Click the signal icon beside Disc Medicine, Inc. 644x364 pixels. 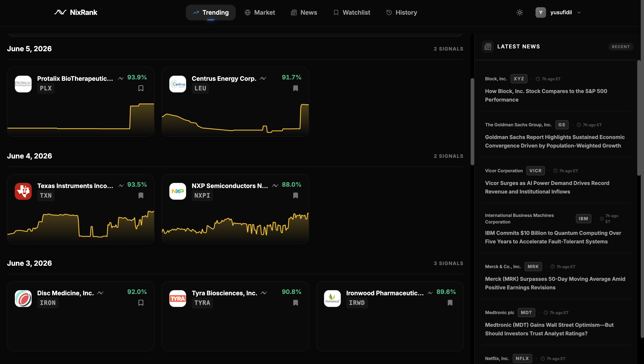pos(100,293)
